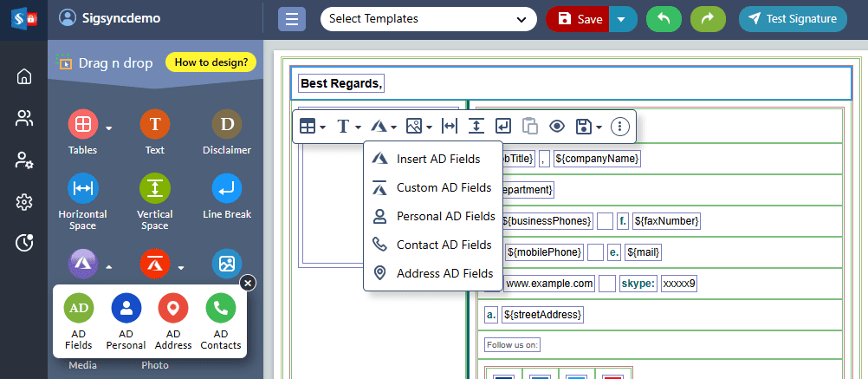Click the skype: label
This screenshot has width=868, height=379.
click(x=638, y=284)
